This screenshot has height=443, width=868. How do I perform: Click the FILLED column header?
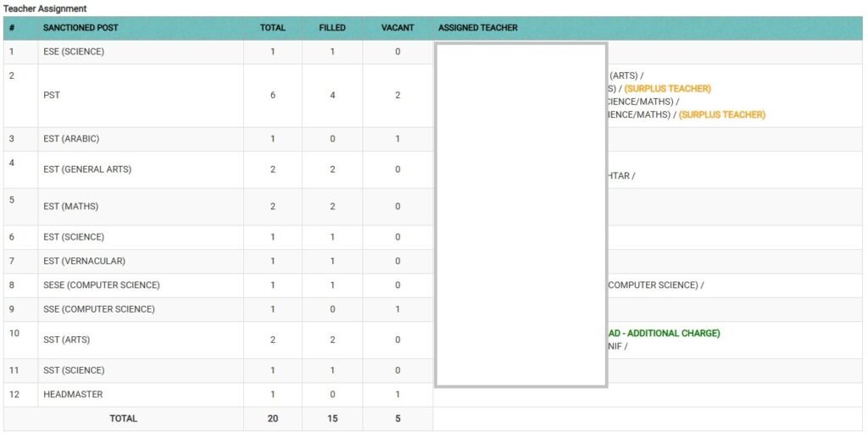click(x=332, y=28)
